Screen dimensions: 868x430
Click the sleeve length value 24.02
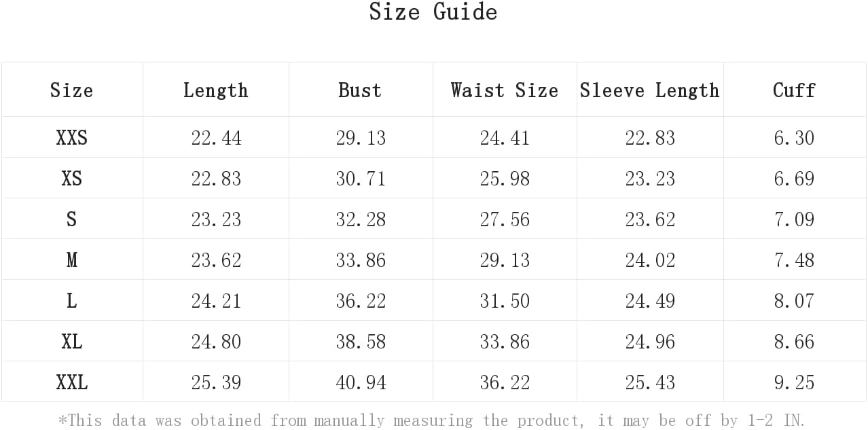coord(650,260)
